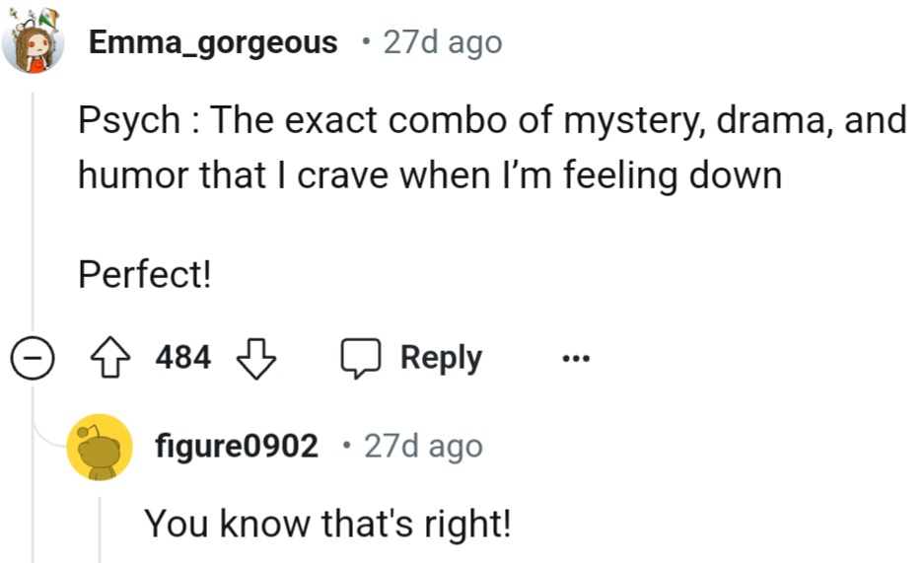
Task: Visit the figure0902 username link
Action: tap(237, 447)
